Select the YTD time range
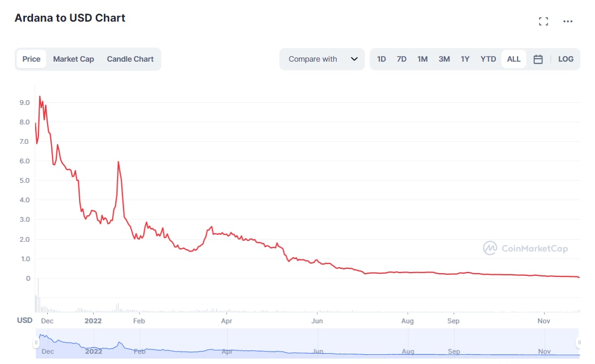 point(488,59)
